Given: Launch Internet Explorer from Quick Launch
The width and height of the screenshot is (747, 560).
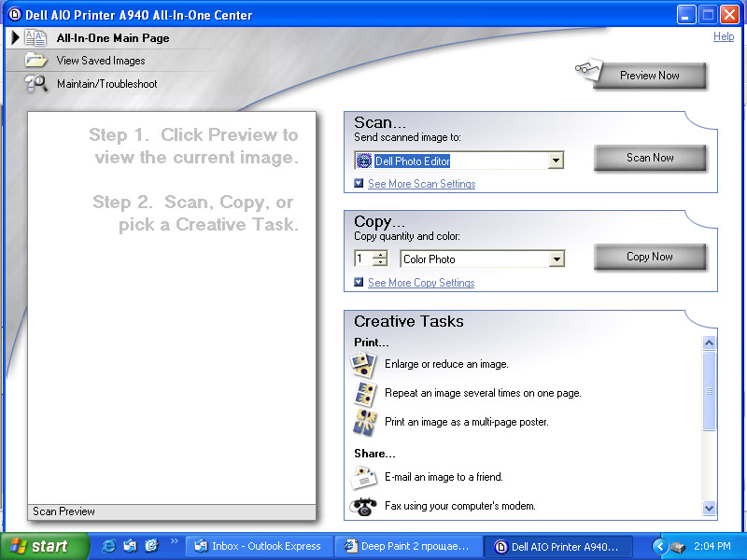Looking at the screenshot, I should pyautogui.click(x=108, y=546).
